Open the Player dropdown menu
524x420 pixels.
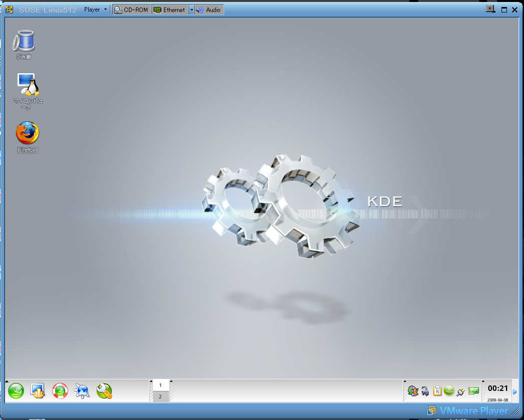click(x=95, y=10)
